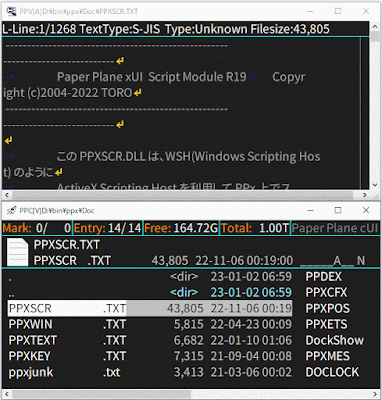Image resolution: width=382 pixels, height=400 pixels.
Task: Minimize the PPC file manager window
Action: tap(310, 210)
